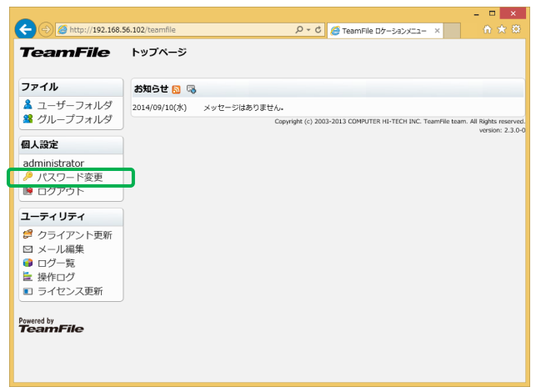The height and width of the screenshot is (392, 536).
Task: Click the license update icon
Action: pos(28,291)
